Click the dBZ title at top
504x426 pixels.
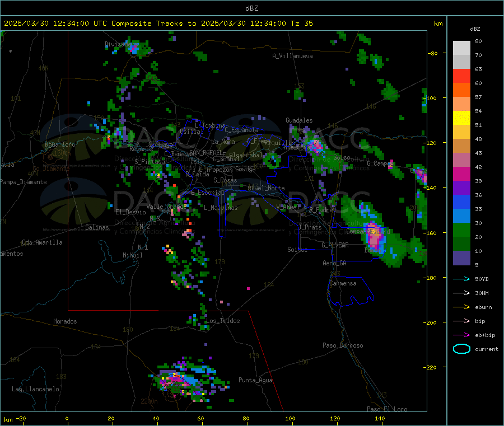click(251, 8)
